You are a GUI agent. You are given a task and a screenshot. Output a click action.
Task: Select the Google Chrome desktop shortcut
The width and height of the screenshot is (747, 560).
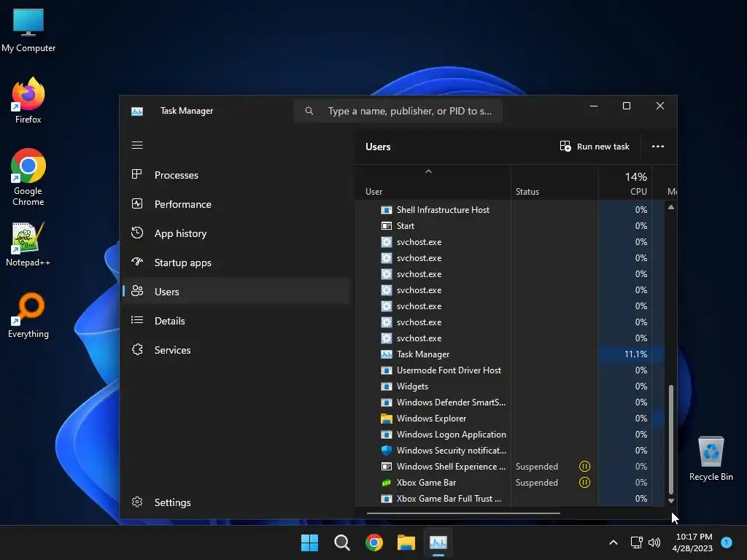point(28,177)
